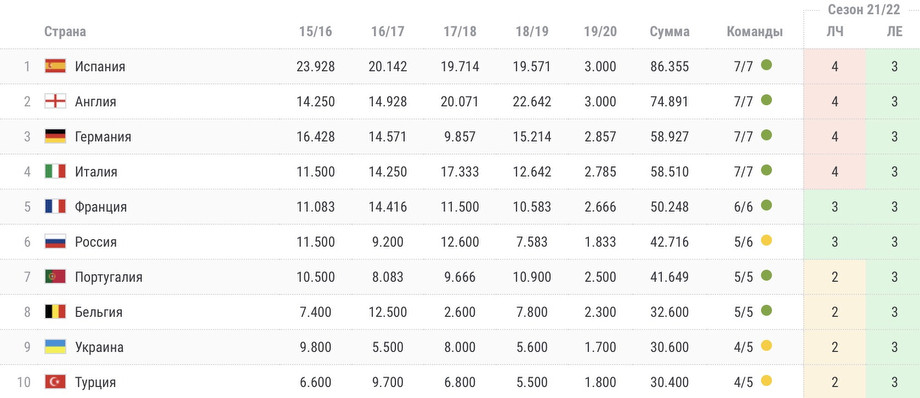The height and width of the screenshot is (398, 920).
Task: Click Ukraine's yellow team status dot
Action: point(766,346)
